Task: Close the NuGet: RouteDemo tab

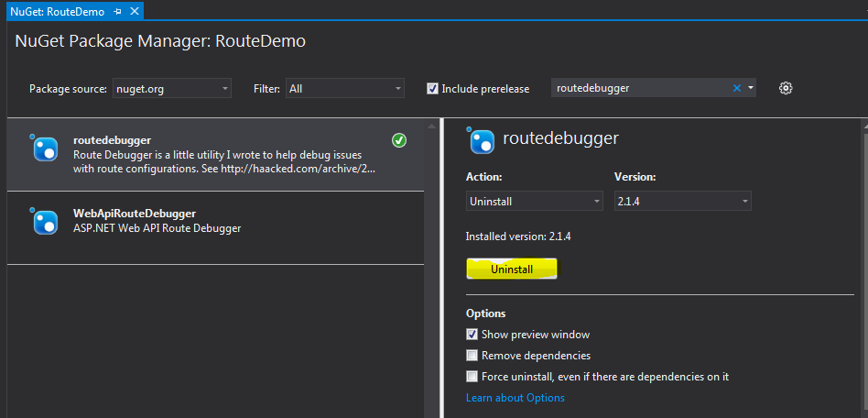Action: coord(134,12)
